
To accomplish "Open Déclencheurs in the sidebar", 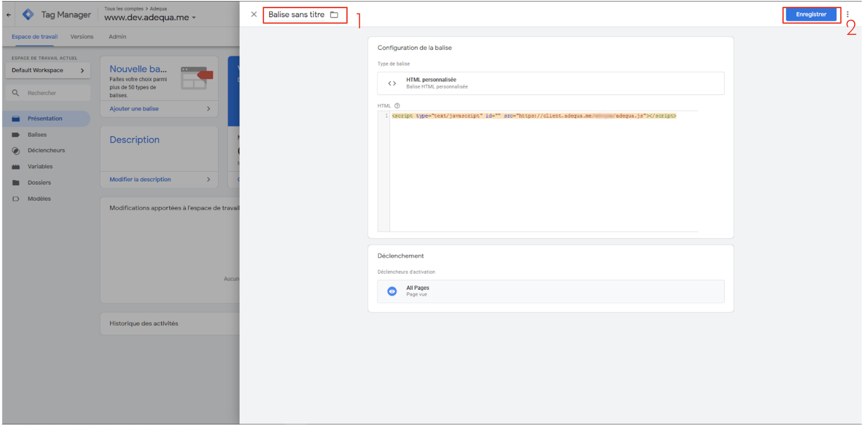I will [x=46, y=150].
